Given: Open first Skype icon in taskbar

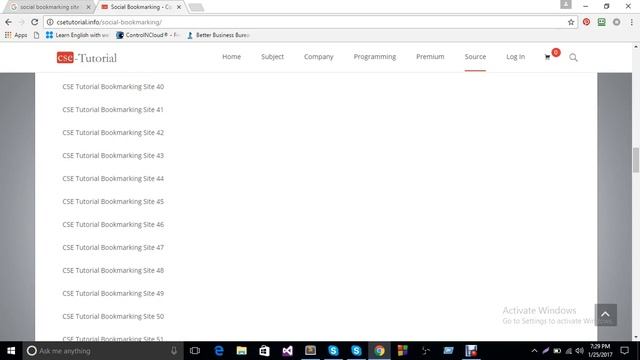Looking at the screenshot, I should pyautogui.click(x=333, y=351).
